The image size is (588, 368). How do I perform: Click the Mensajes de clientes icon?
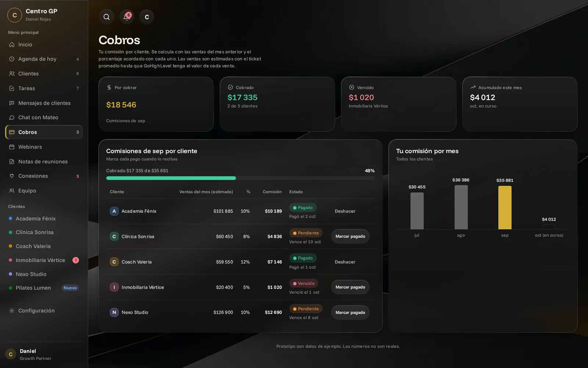[x=12, y=103]
